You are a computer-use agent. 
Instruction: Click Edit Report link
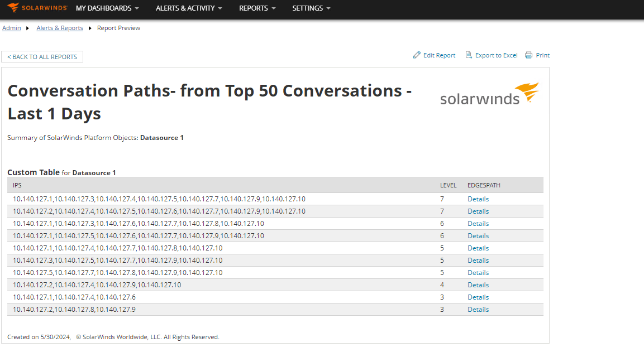439,55
